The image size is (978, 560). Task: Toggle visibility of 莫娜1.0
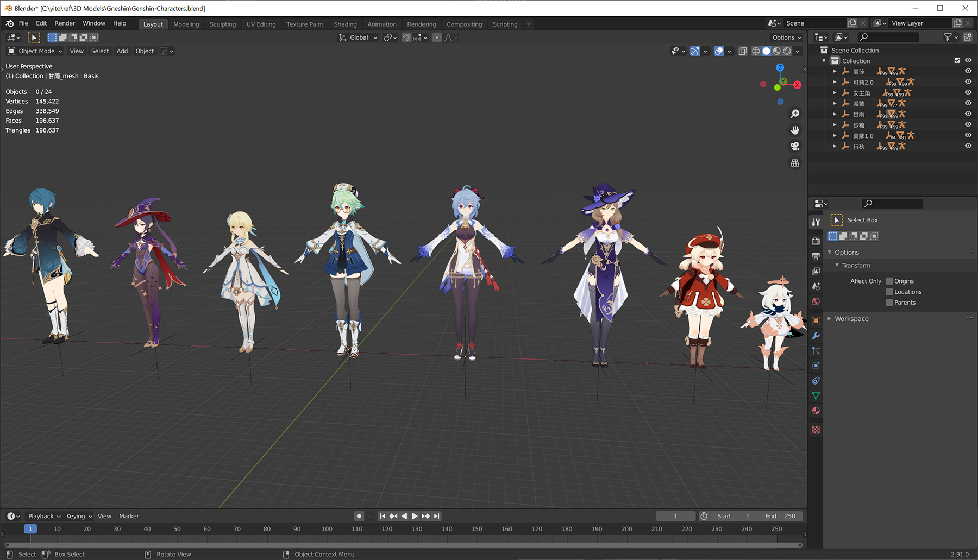coord(968,135)
